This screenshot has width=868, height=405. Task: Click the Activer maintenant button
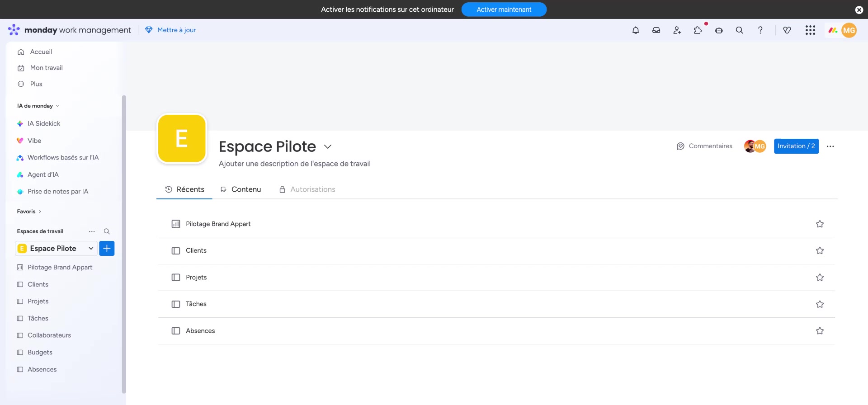click(504, 9)
